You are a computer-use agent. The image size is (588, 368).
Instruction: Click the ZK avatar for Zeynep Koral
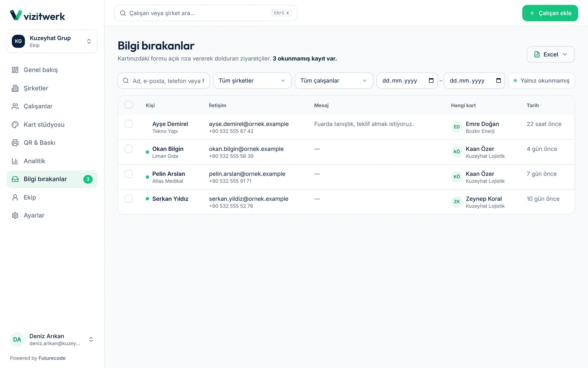457,202
